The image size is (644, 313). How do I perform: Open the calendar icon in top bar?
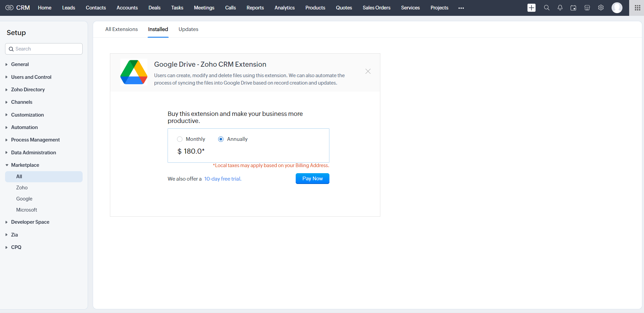573,8
